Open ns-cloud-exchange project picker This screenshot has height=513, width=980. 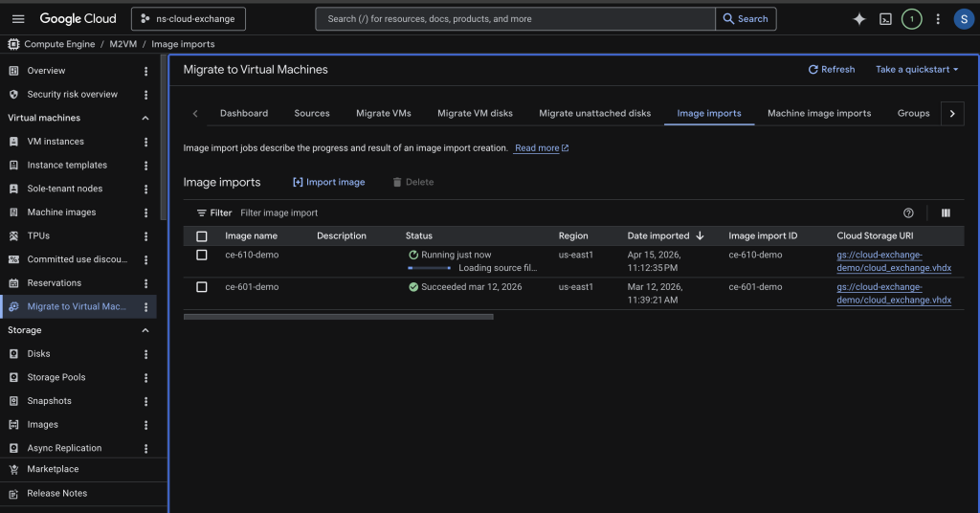tap(189, 19)
